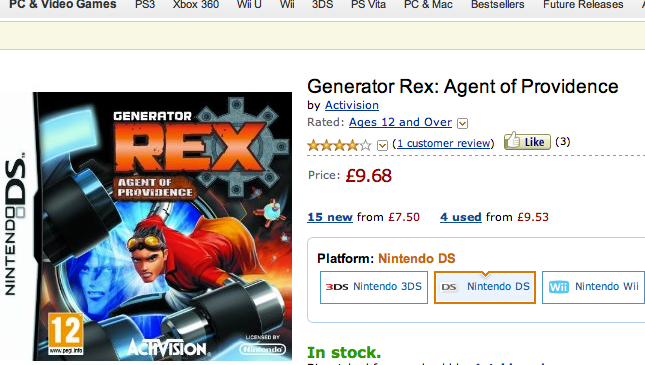The image size is (645, 365).
Task: Expand the age rating dropdown arrow
Action: pos(462,123)
